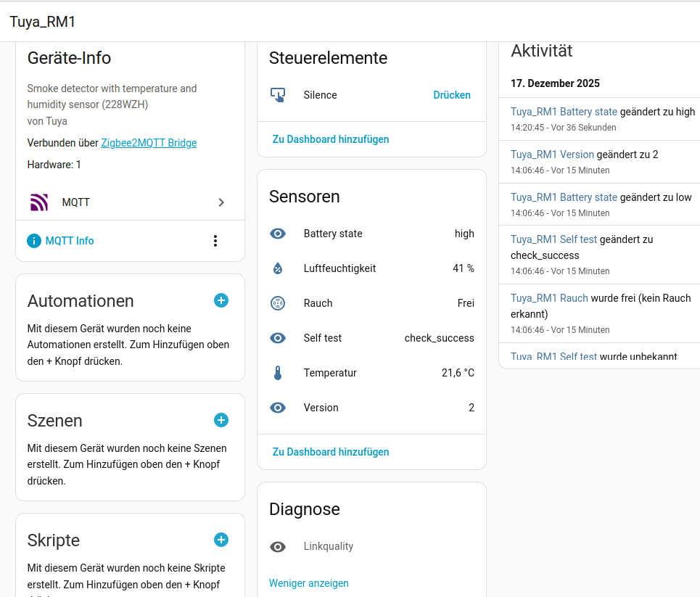700x597 pixels.
Task: Add a new automation with plus icon
Action: 221,300
